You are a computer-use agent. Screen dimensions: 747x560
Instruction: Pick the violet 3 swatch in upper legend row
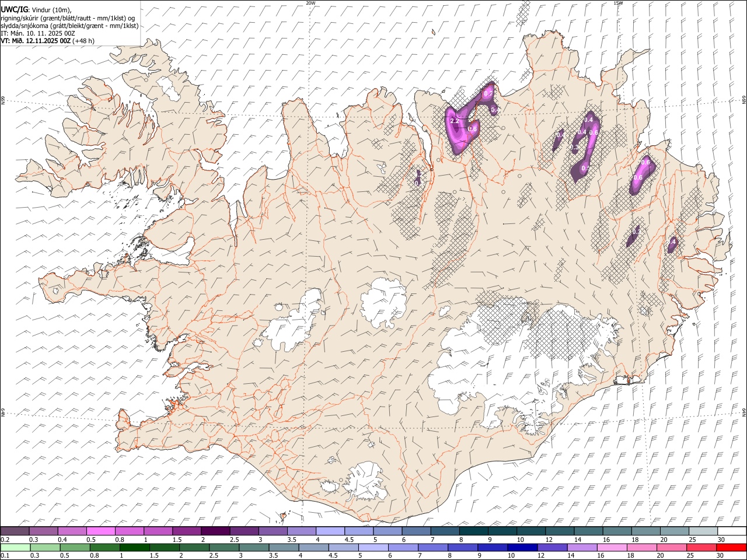point(273,531)
